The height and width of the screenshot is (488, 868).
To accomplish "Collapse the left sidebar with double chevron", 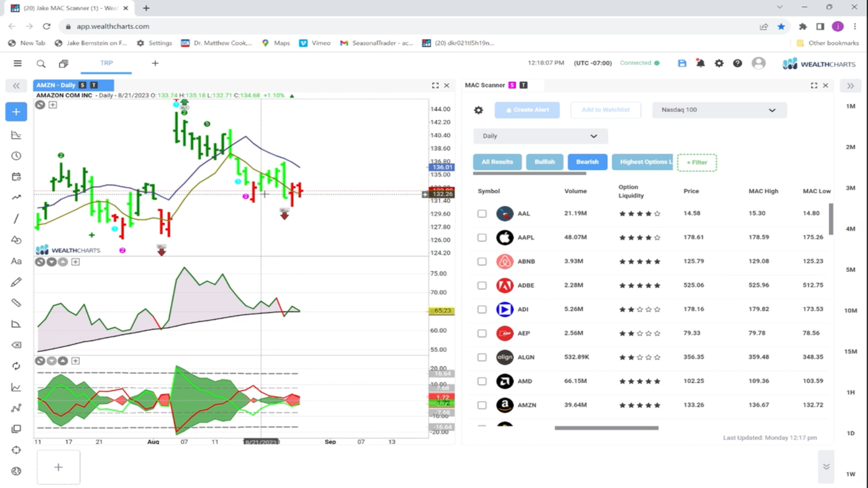I will 16,85.
